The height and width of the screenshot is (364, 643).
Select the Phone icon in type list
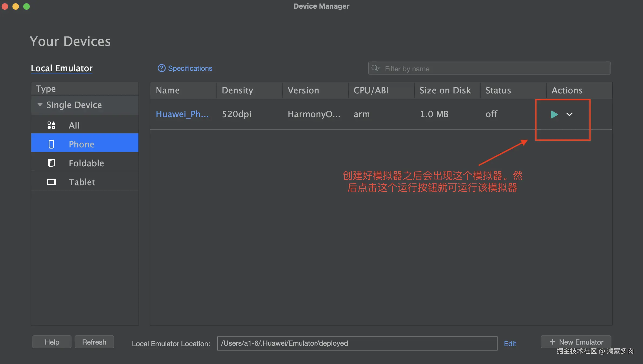click(51, 144)
